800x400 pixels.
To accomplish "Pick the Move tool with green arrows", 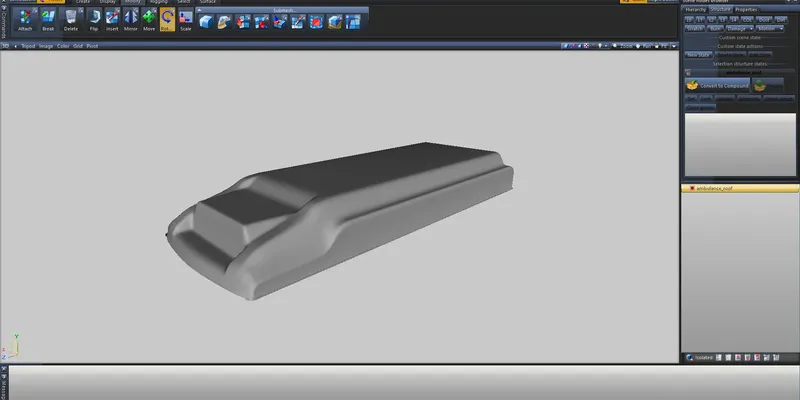I will coord(149,20).
